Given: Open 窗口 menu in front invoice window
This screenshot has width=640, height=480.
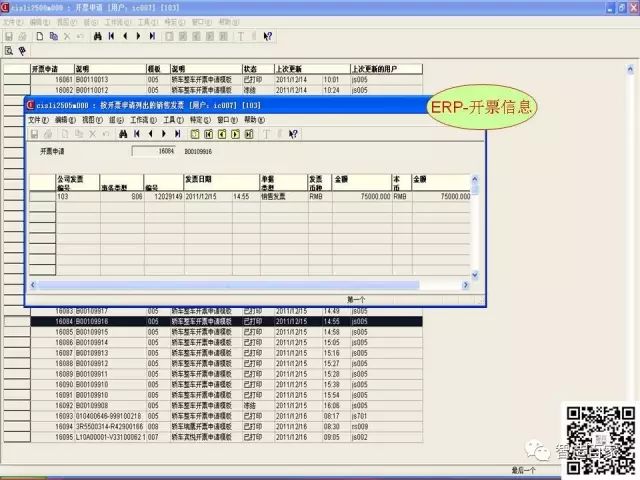Looking at the screenshot, I should 227,120.
